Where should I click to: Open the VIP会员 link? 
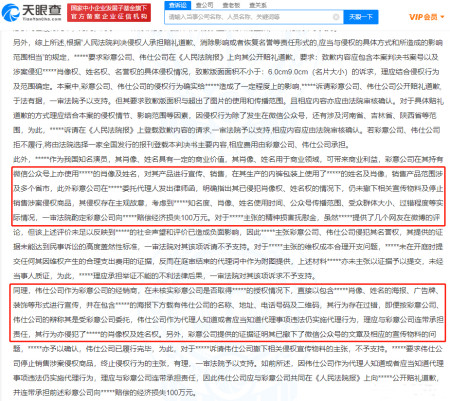pyautogui.click(x=423, y=17)
